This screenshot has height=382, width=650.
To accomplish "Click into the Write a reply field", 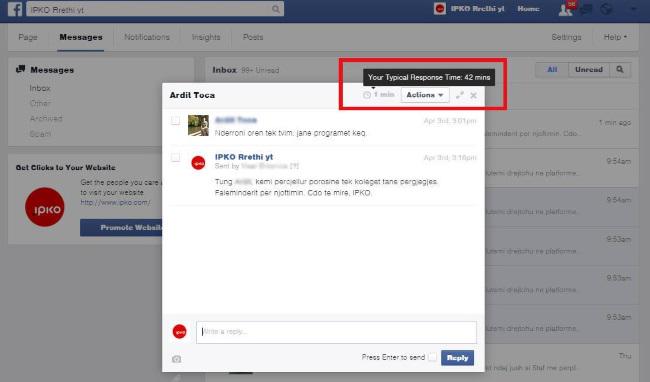I will pos(336,332).
